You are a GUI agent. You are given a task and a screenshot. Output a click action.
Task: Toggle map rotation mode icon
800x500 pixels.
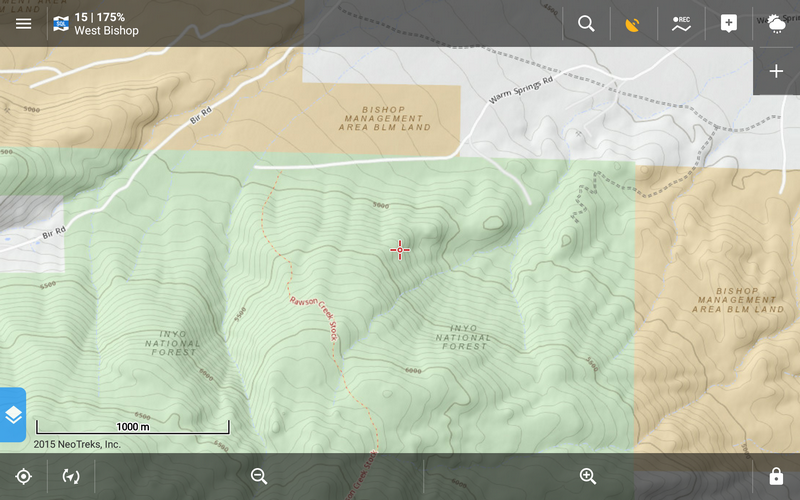[71, 477]
